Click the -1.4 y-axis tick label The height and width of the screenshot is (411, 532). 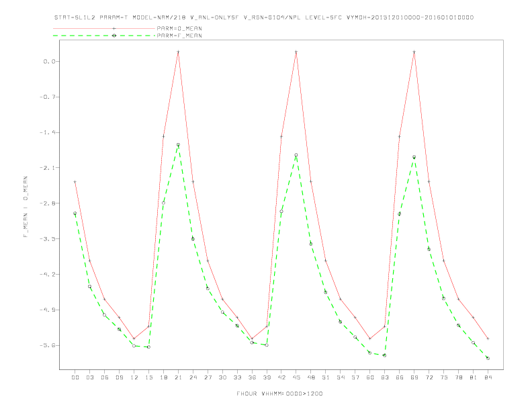point(48,132)
